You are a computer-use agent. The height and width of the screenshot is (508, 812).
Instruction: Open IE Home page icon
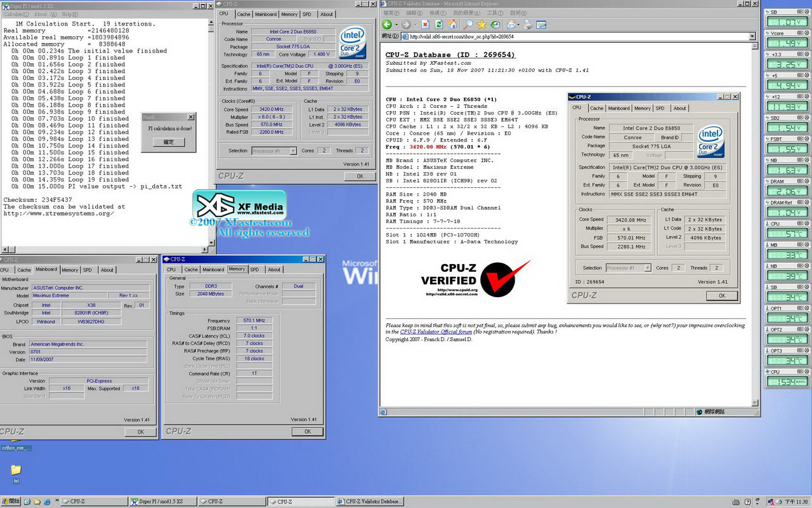tap(452, 25)
